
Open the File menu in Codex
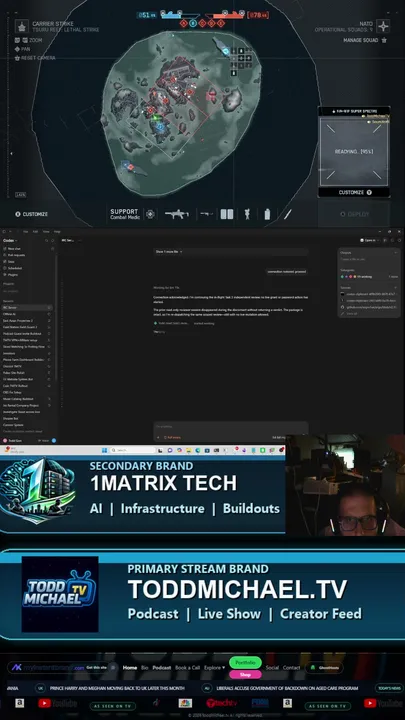(26, 231)
